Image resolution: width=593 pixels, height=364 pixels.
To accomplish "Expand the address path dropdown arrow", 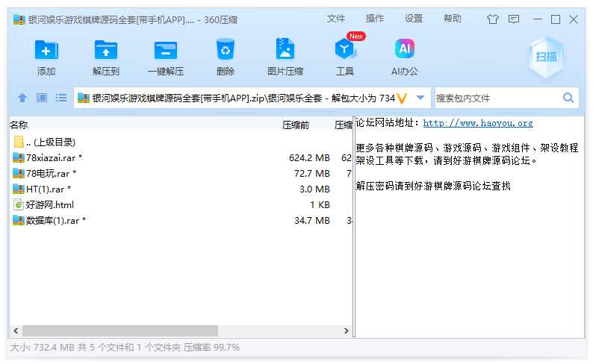I will point(420,98).
